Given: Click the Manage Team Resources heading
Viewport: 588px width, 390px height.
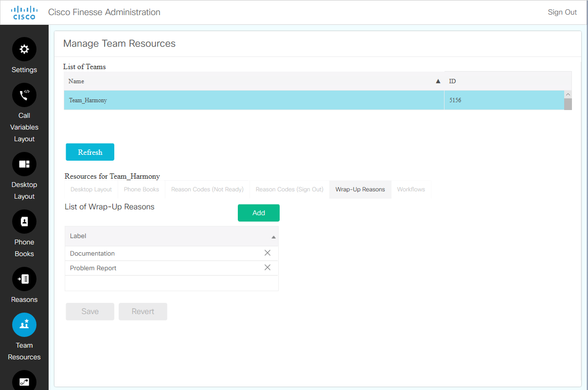Looking at the screenshot, I should [x=119, y=43].
